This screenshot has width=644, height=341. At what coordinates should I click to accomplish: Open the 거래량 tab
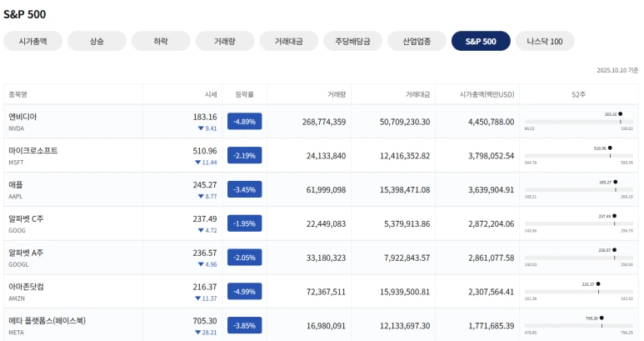click(225, 41)
